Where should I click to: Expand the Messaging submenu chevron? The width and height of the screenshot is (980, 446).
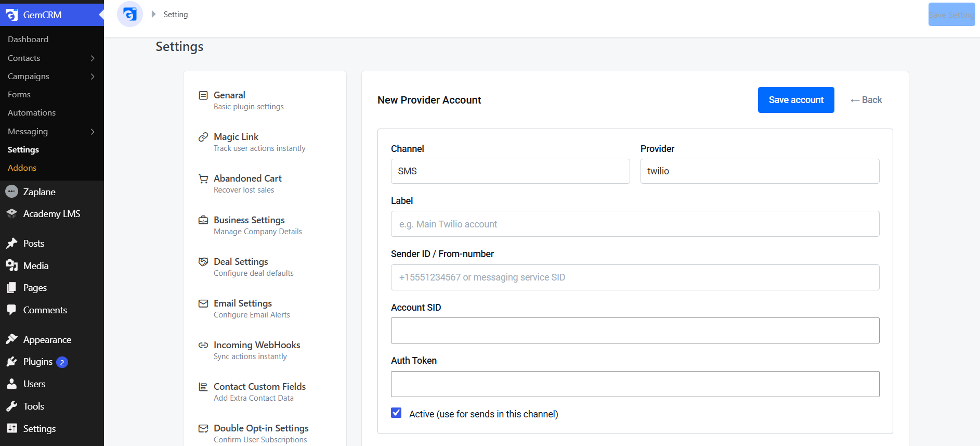click(x=93, y=132)
